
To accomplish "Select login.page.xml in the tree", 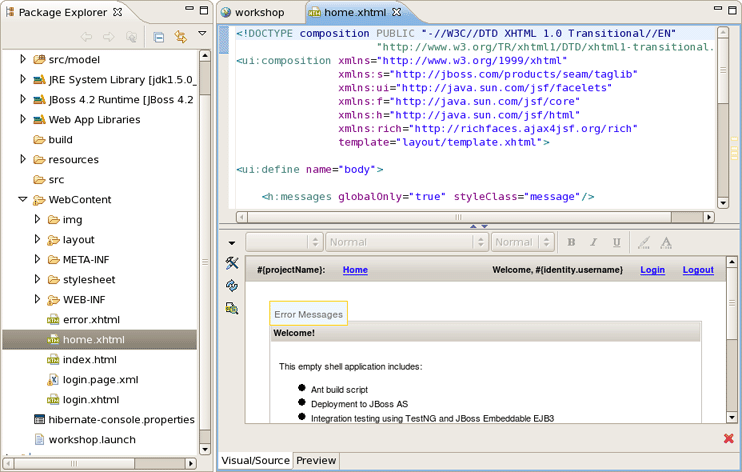I will click(x=100, y=379).
